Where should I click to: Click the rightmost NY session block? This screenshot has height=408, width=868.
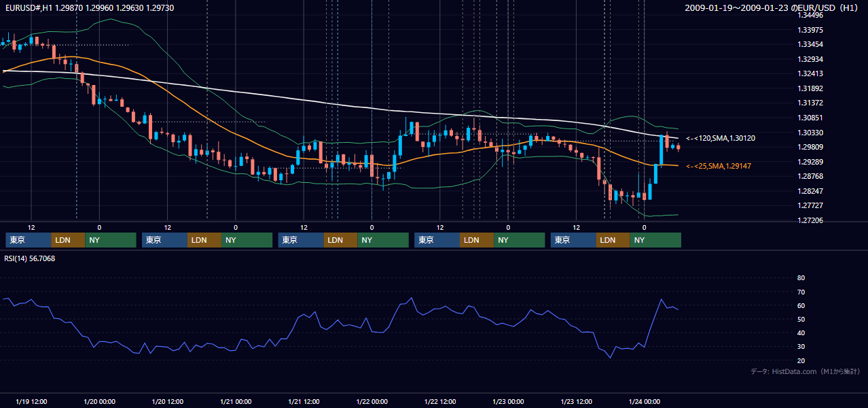coord(655,240)
